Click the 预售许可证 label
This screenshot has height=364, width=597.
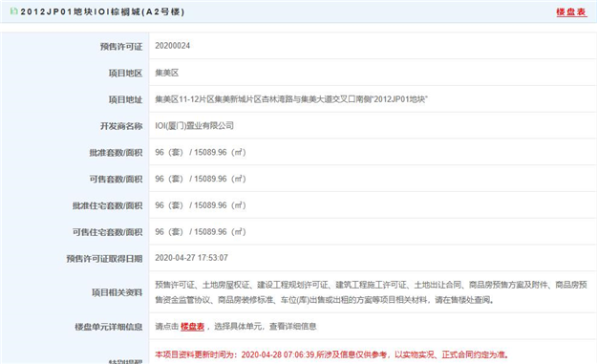click(x=121, y=47)
